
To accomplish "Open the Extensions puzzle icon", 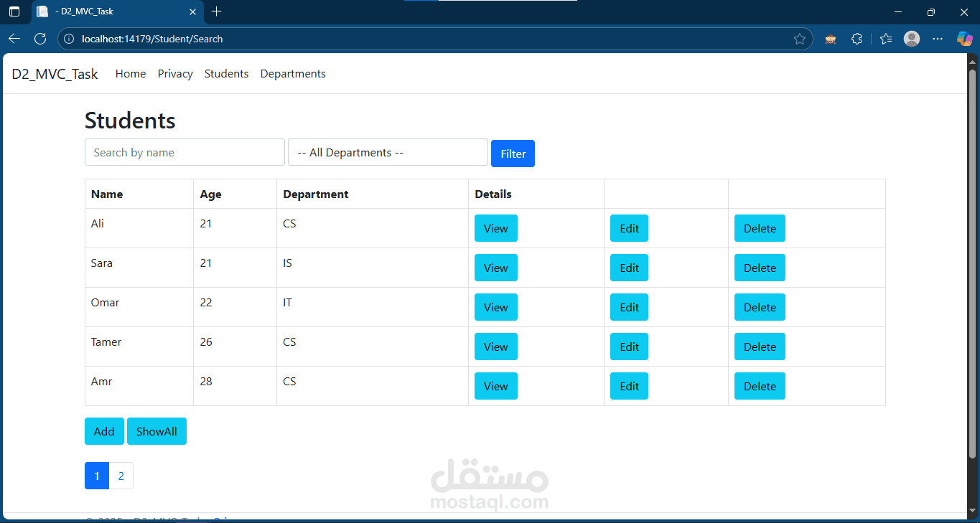I will 857,39.
